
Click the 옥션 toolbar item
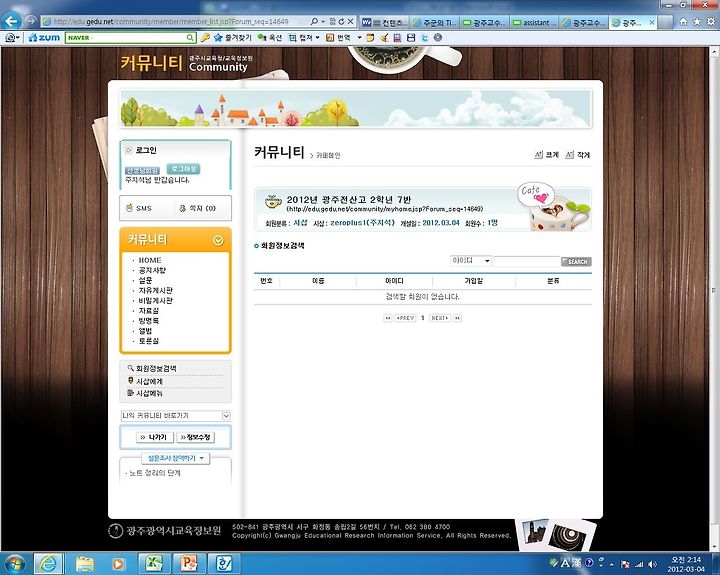270,38
